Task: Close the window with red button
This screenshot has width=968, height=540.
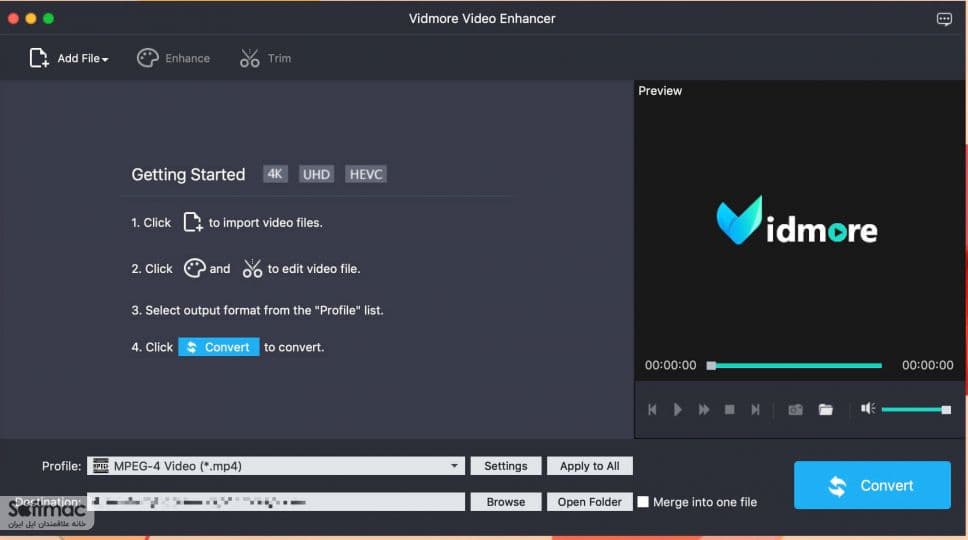Action: 13,19
